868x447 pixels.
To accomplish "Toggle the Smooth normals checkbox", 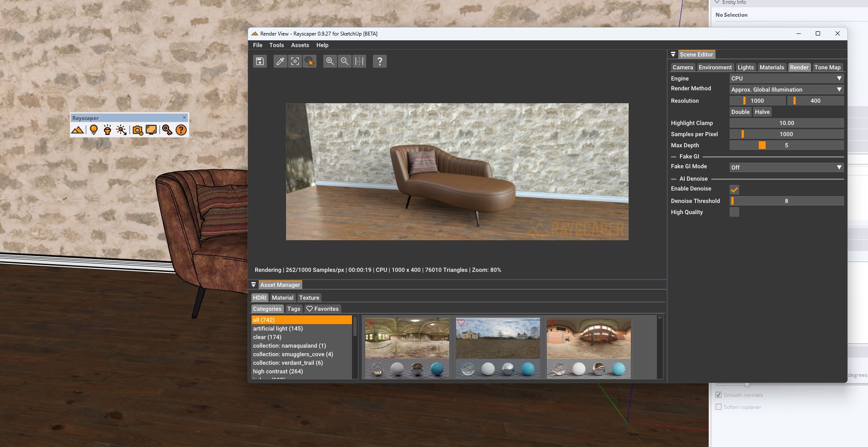I will coord(719,395).
